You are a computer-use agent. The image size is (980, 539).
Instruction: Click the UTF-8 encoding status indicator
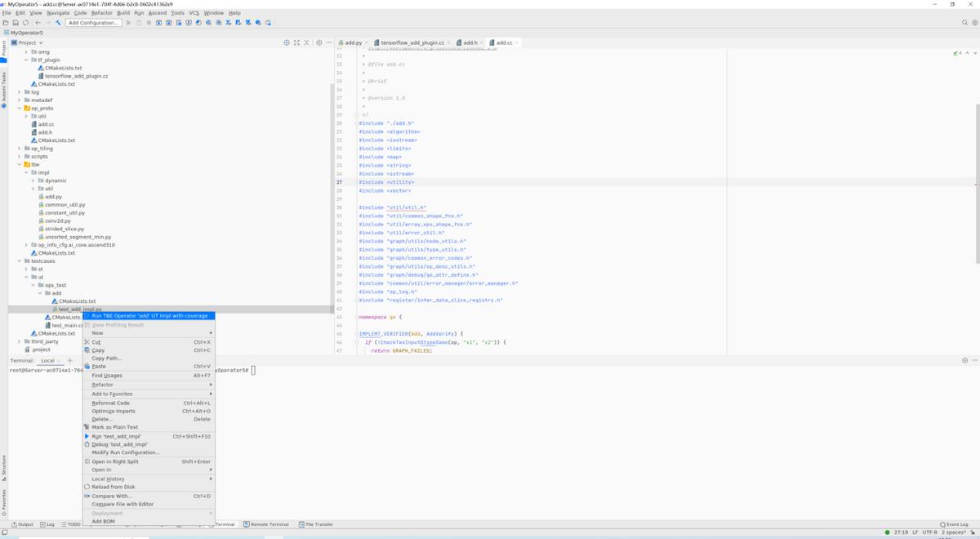point(929,532)
